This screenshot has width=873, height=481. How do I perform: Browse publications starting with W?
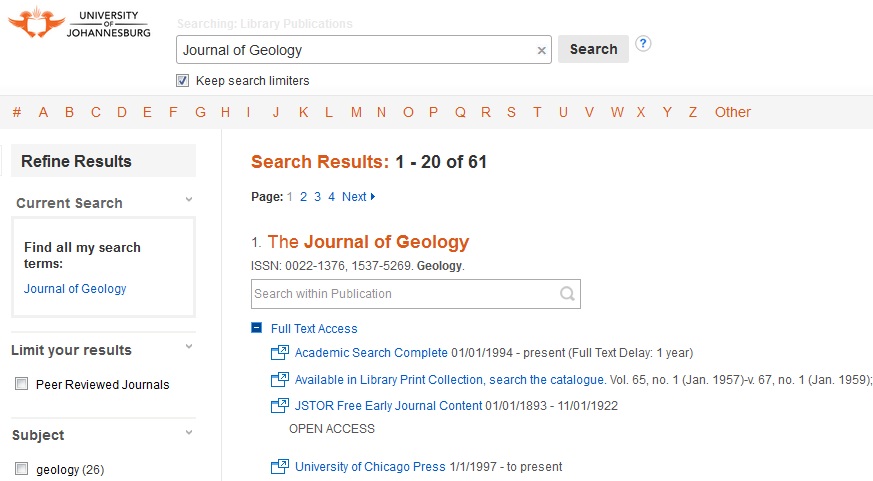616,112
